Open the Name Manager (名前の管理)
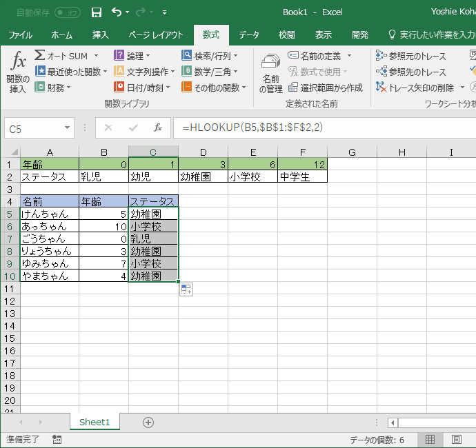Screen dimensions: 476x448 click(x=270, y=73)
